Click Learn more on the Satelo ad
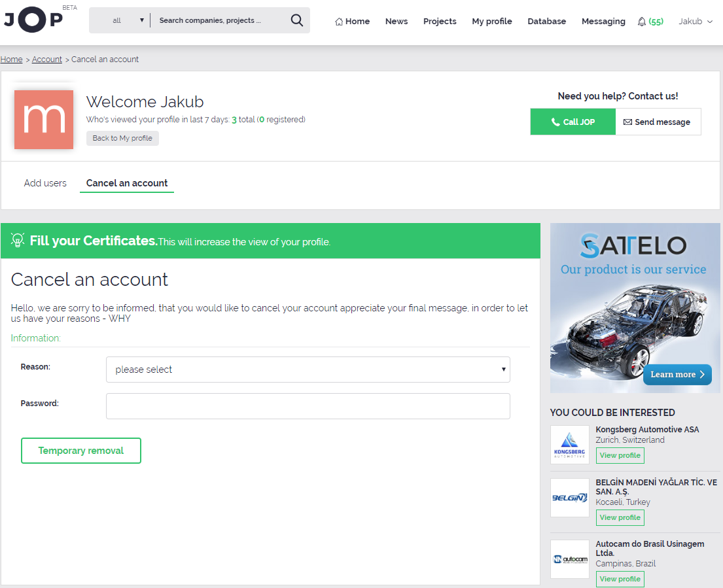Image resolution: width=723 pixels, height=588 pixels. pyautogui.click(x=677, y=375)
